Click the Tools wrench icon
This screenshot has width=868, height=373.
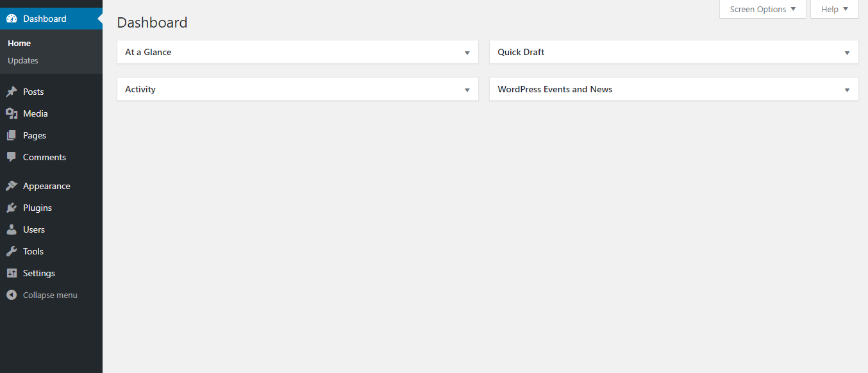tap(12, 251)
